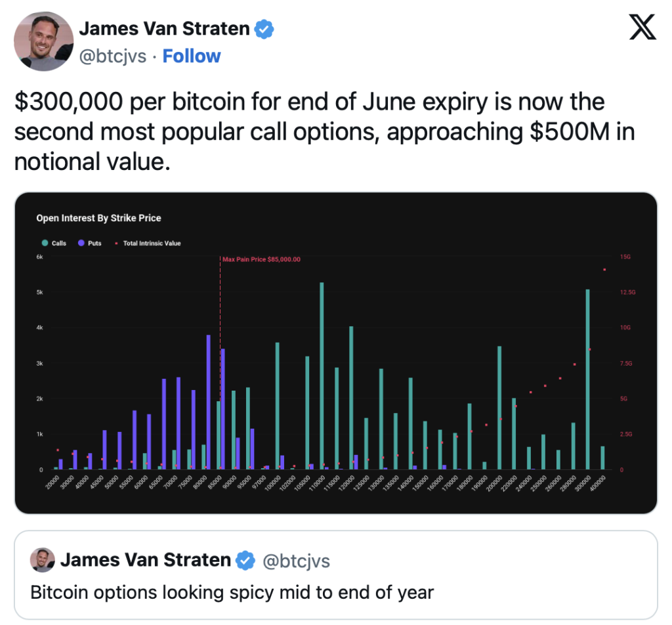Toggle the Calls legend series

[54, 243]
